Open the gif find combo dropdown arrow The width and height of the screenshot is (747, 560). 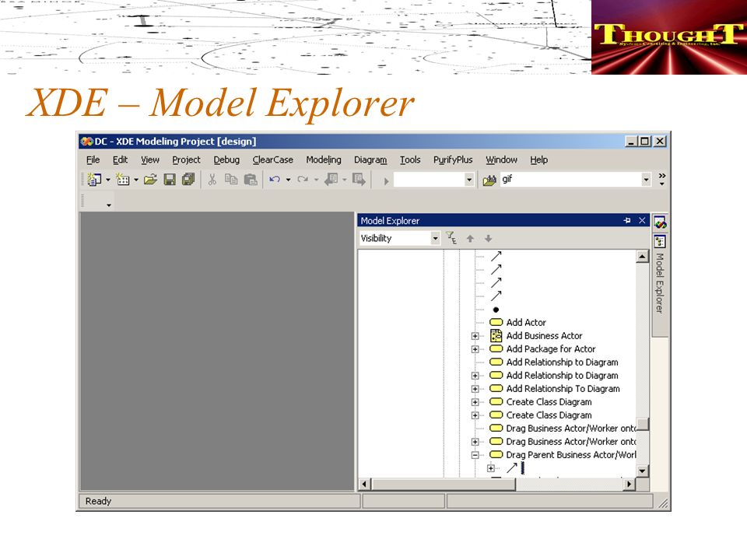point(646,180)
